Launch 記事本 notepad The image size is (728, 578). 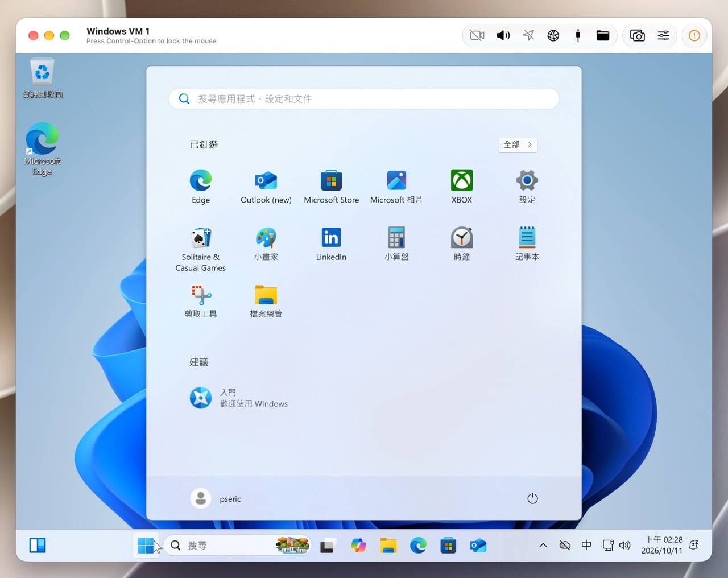click(527, 243)
